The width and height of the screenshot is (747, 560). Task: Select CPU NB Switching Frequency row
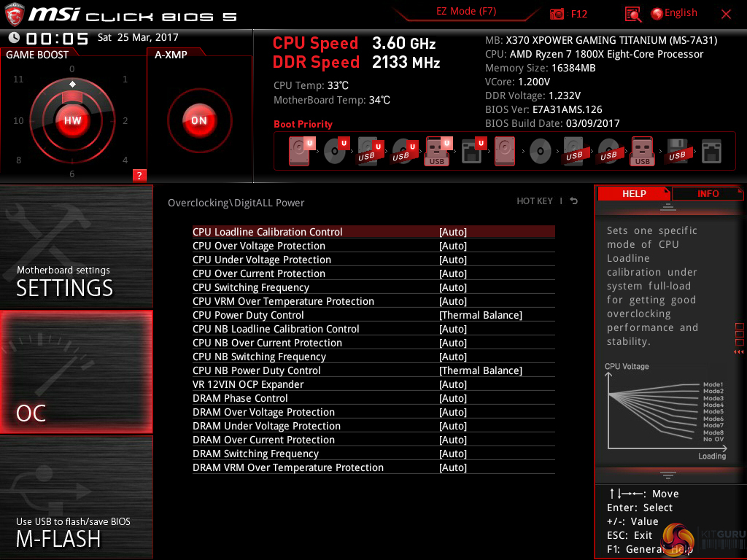[373, 356]
